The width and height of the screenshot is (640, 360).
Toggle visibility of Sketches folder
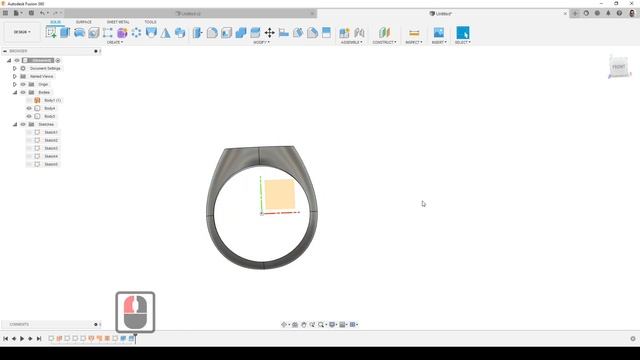[23, 124]
